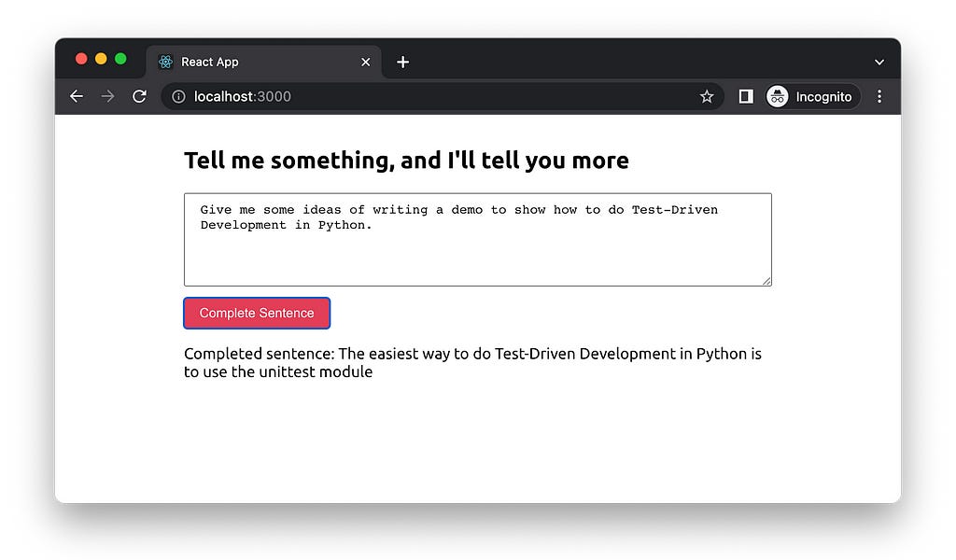The image size is (956, 560).
Task: Open site information via the info icon
Action: pos(177,96)
